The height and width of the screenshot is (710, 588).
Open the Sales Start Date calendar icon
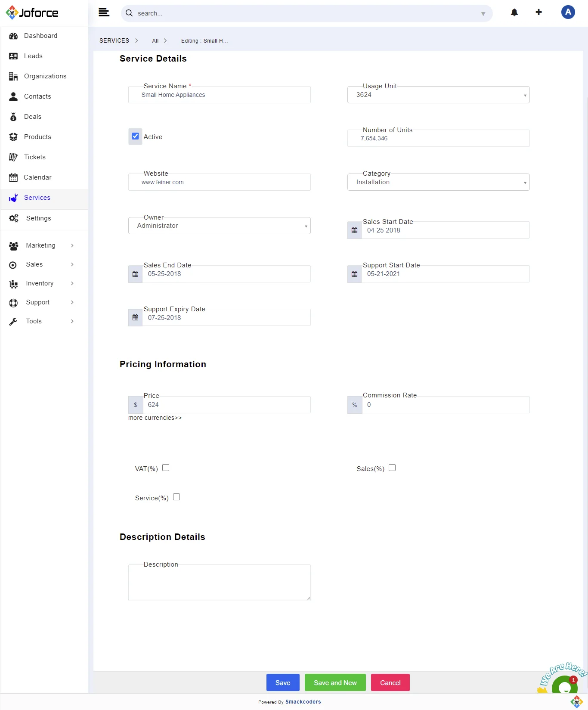[x=354, y=230]
